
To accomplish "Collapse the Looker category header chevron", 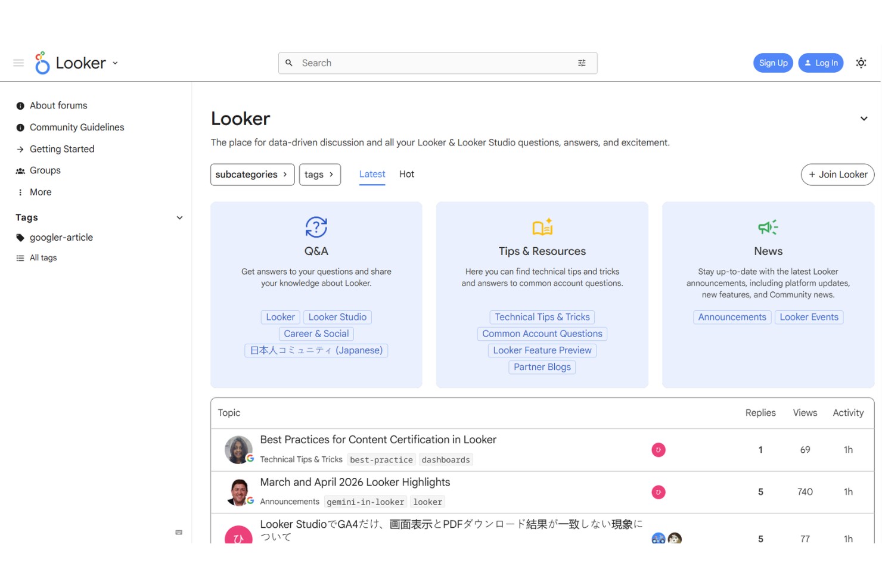I will (864, 119).
